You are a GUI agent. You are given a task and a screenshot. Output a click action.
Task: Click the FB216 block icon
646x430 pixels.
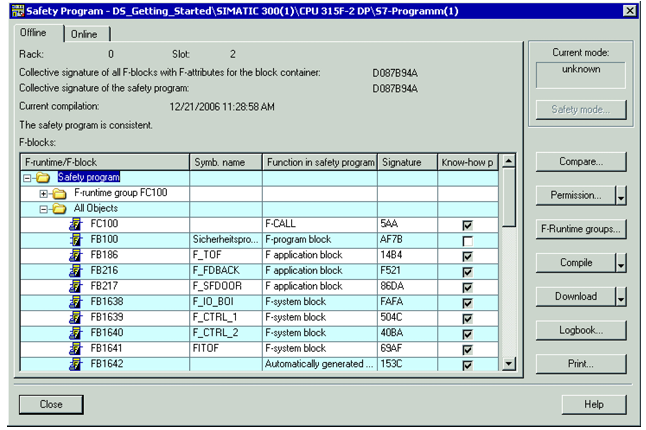pyautogui.click(x=75, y=271)
